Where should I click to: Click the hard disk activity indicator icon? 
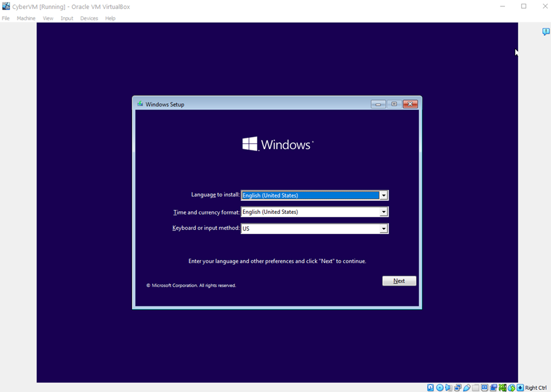[x=431, y=388]
